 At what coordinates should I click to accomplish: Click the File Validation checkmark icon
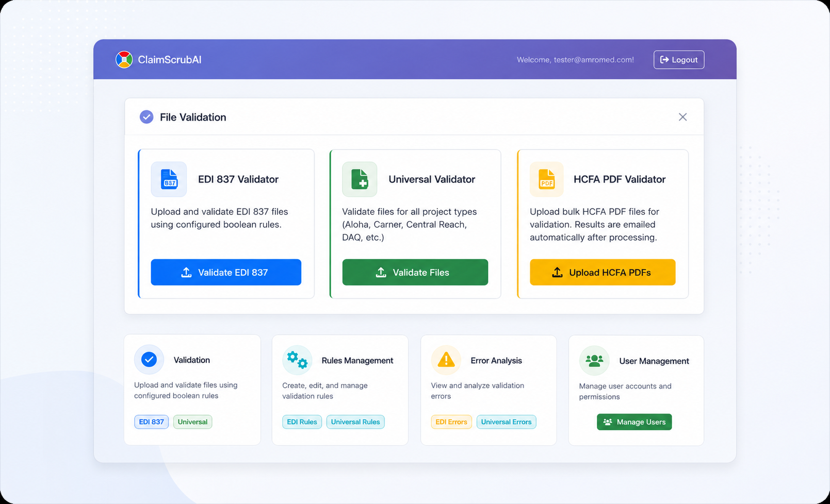tap(147, 117)
